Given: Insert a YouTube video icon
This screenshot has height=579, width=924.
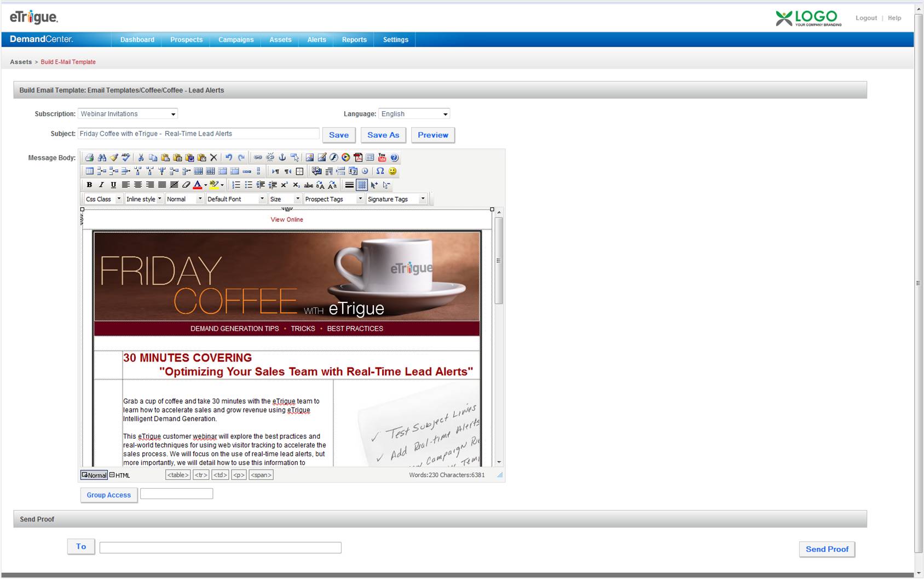Looking at the screenshot, I should point(382,158).
